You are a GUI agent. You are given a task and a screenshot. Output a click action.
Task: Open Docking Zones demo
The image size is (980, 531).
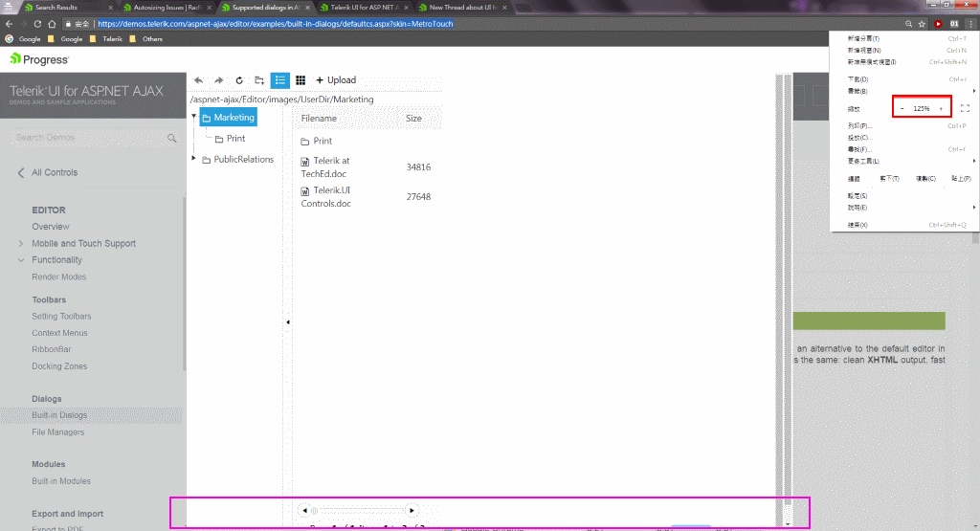(x=59, y=366)
